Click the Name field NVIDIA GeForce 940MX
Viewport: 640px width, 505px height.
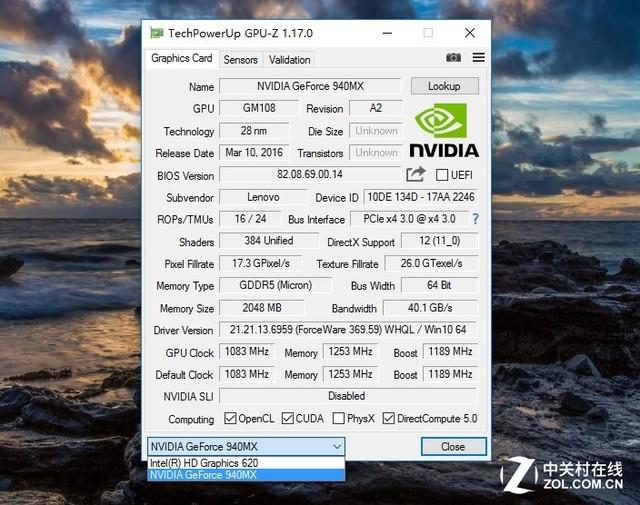point(310,86)
